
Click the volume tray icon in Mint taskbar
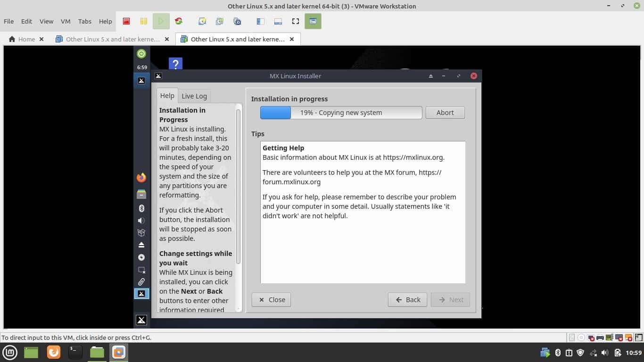pyautogui.click(x=605, y=353)
